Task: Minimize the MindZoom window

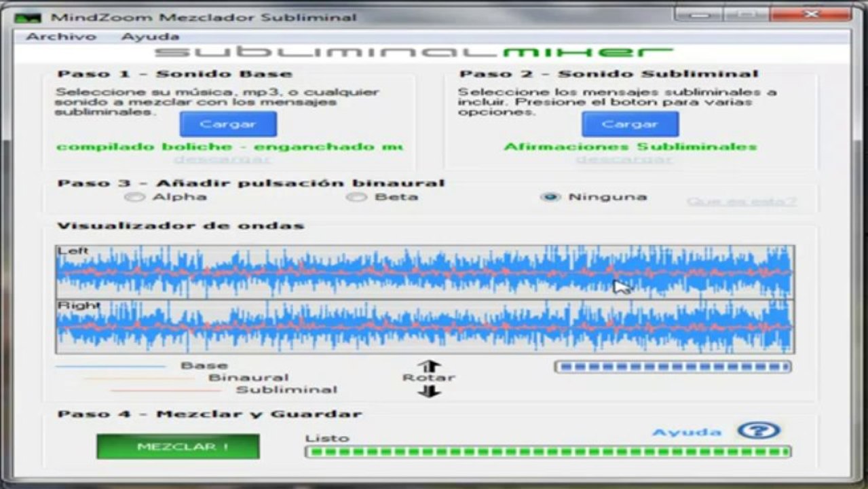Action: (700, 14)
